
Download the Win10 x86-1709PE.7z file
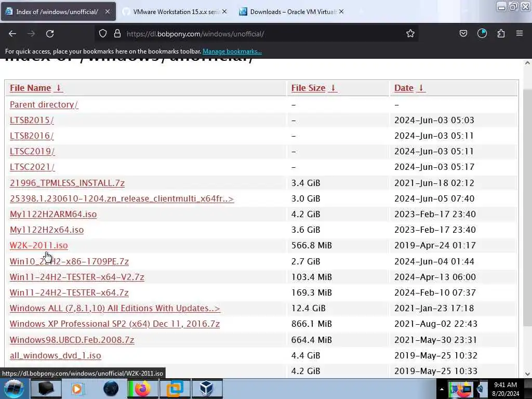point(69,261)
